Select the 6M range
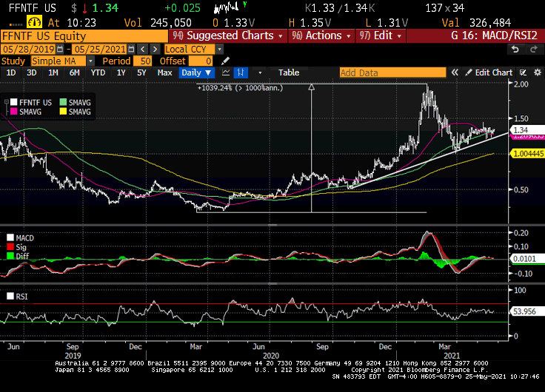Screen dimensions: 545x392 coord(74,72)
